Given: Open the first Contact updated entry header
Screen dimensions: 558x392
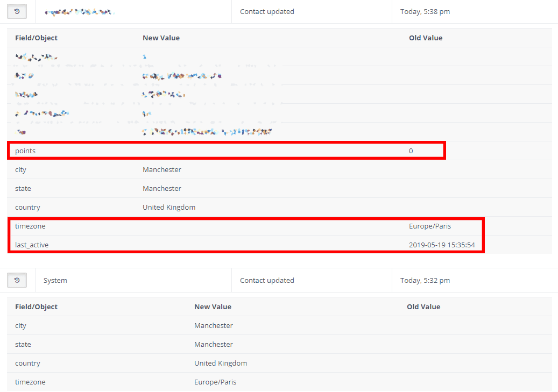Looking at the screenshot, I should tap(267, 11).
